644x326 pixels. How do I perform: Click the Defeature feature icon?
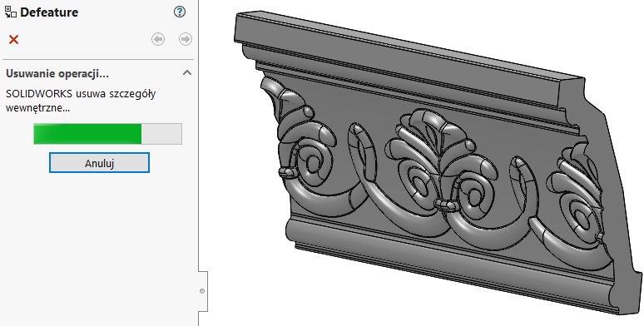tap(11, 12)
